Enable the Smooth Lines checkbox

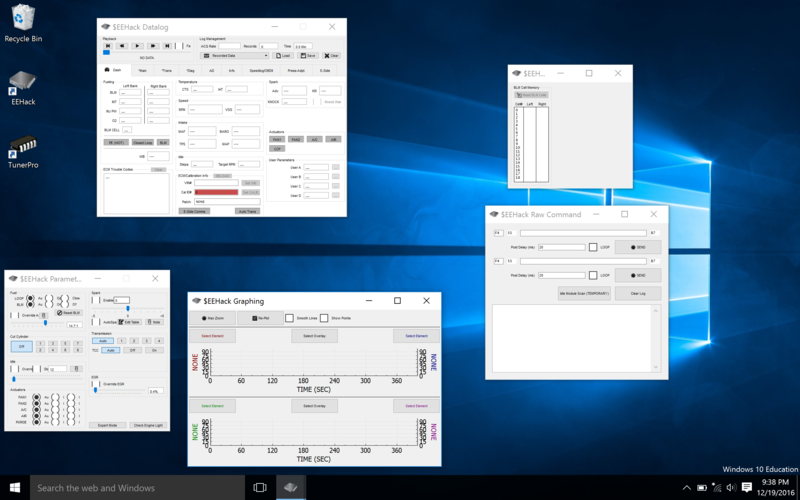click(x=290, y=317)
